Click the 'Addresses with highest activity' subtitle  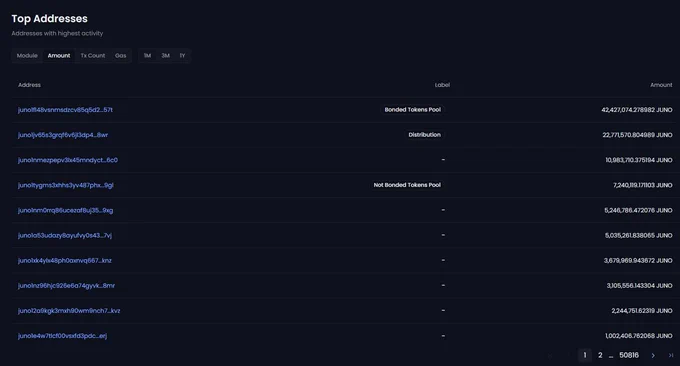pos(57,33)
